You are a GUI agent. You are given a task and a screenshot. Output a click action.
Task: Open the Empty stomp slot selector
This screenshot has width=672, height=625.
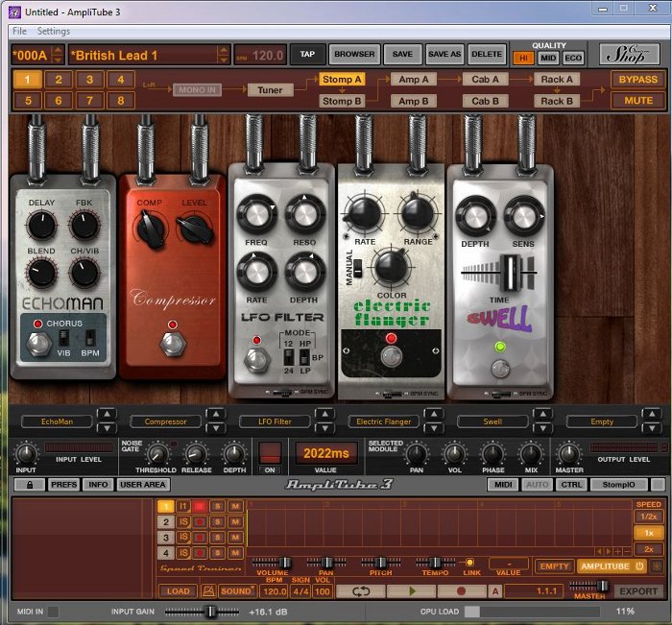point(602,421)
